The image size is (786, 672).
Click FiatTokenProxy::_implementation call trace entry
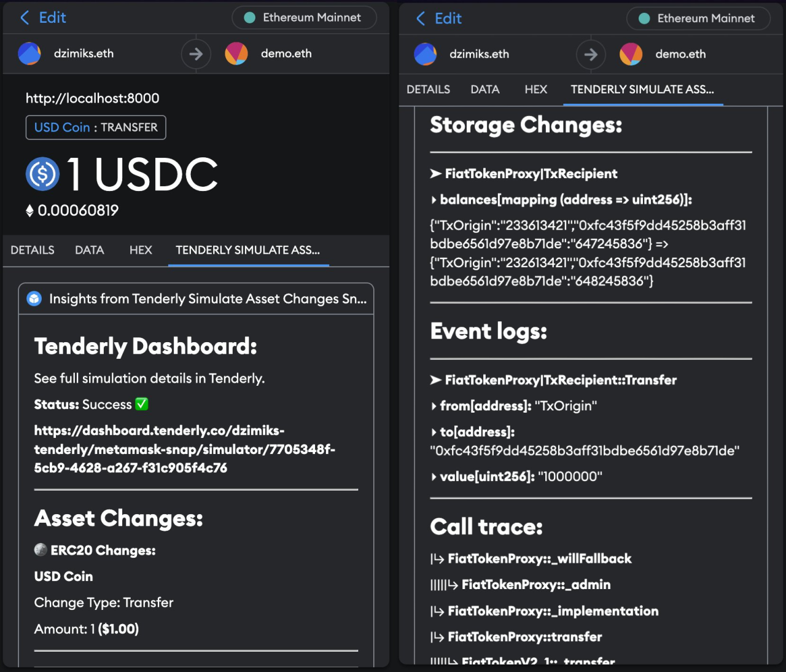coord(545,611)
